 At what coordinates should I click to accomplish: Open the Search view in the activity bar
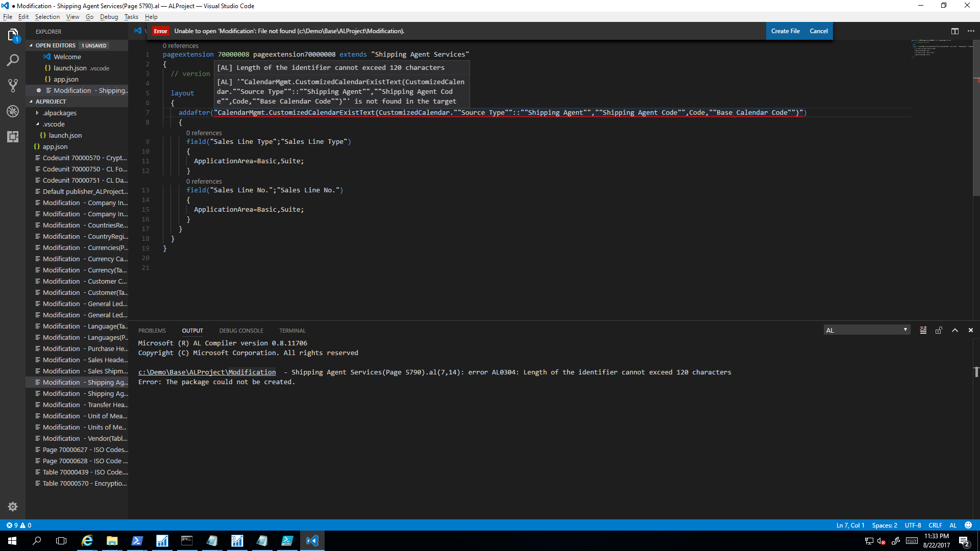[13, 60]
